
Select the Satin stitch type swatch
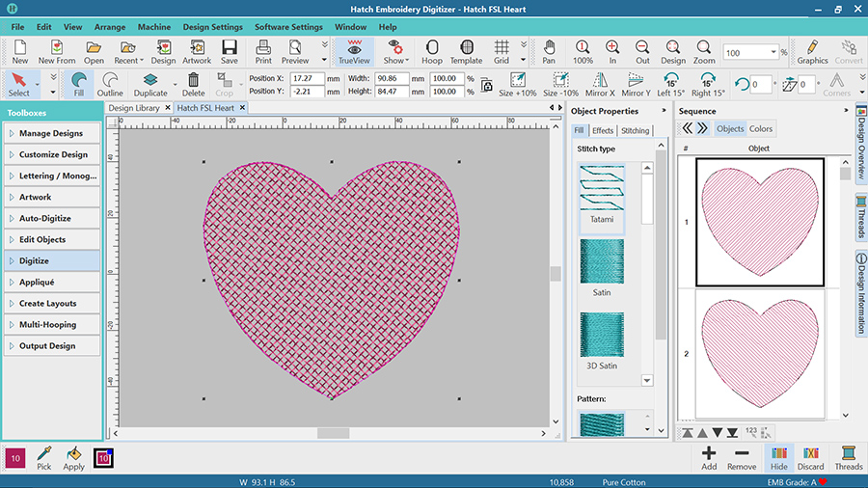coord(602,263)
